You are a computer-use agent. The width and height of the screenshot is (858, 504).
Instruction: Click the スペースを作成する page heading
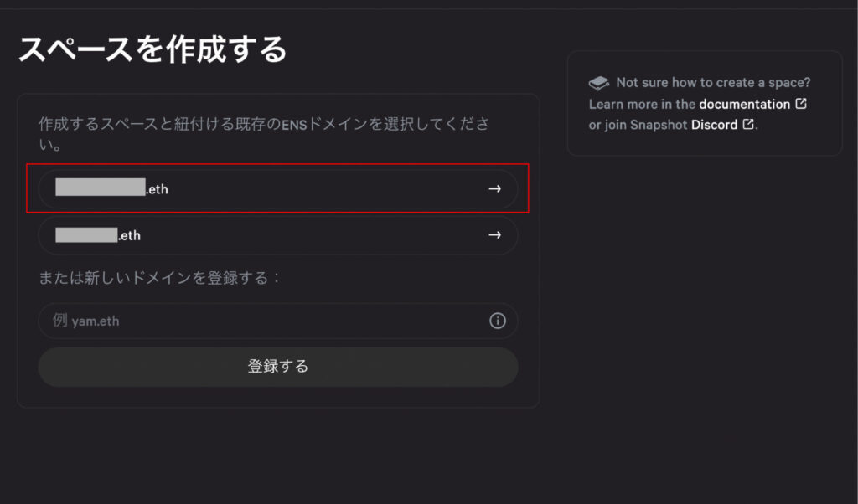152,49
